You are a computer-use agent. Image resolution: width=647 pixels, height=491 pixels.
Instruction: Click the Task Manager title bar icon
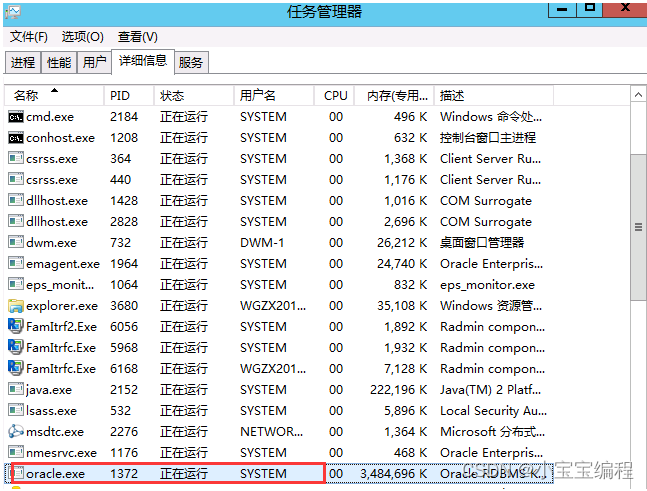pyautogui.click(x=13, y=12)
